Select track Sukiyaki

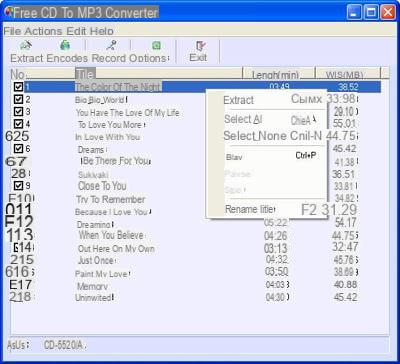coord(93,175)
